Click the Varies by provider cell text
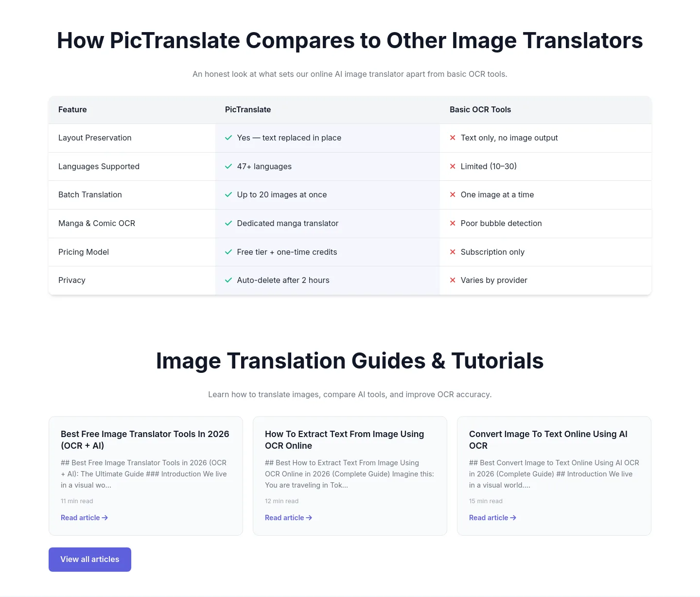The width and height of the screenshot is (700, 597). [494, 280]
